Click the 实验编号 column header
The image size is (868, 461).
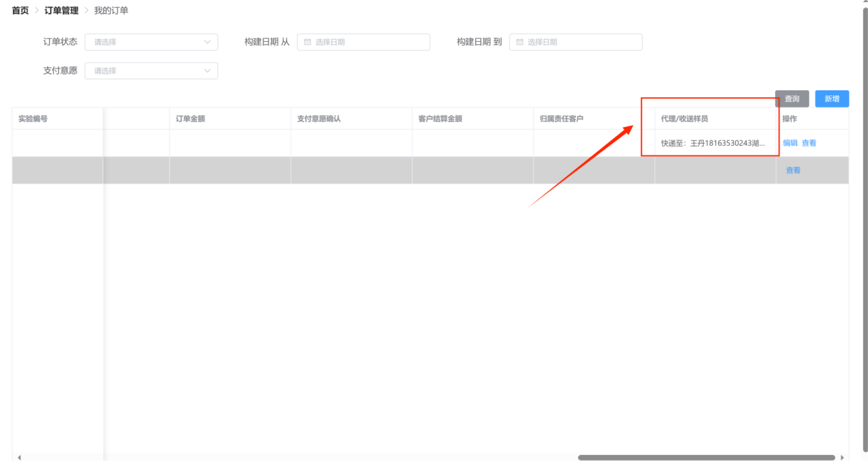coord(33,119)
